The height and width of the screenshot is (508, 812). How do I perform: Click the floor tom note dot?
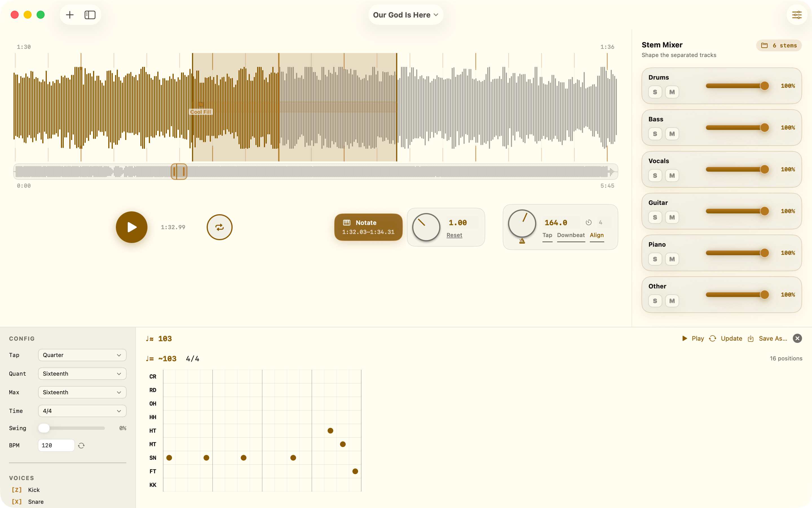(x=355, y=471)
